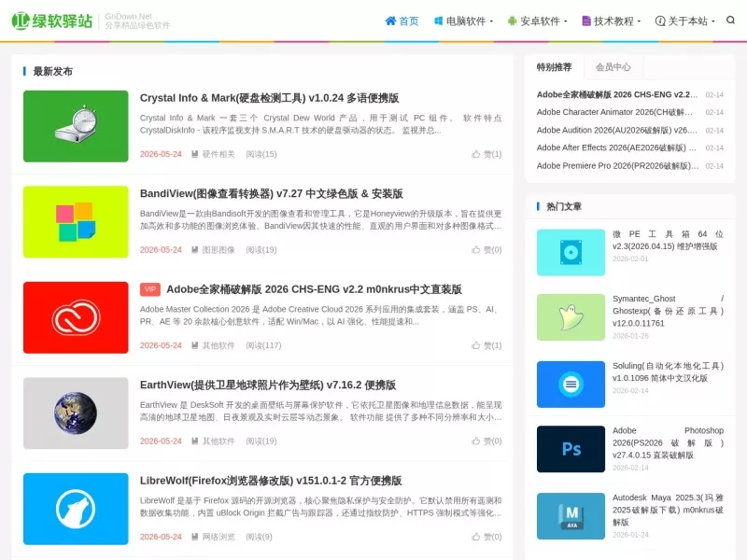Open Adobe Character Animator 2026 sidebar link
Screen dimensions: 747x560
coord(615,112)
